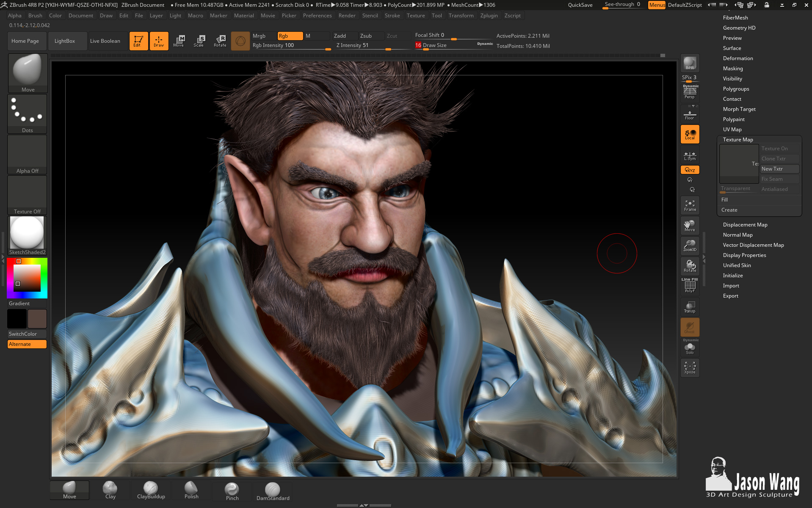Select the DamStandard brush
812x508 pixels.
pyautogui.click(x=273, y=491)
